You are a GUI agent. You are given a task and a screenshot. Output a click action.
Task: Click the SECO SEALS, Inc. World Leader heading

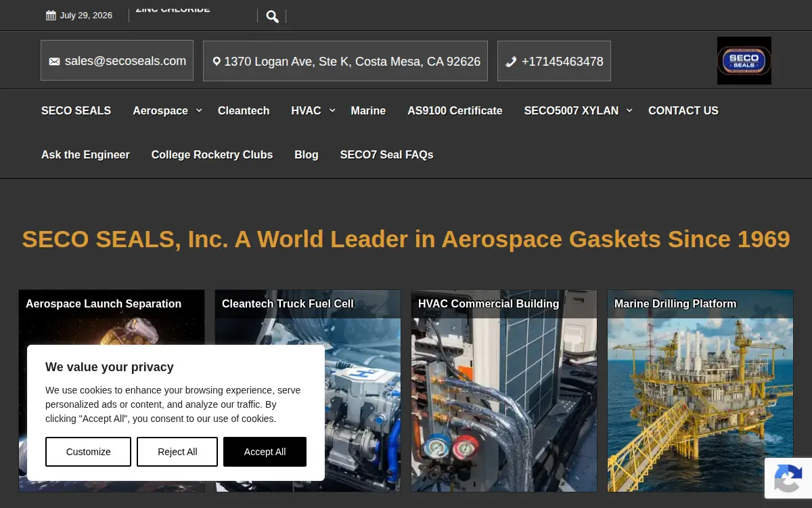[x=406, y=239]
